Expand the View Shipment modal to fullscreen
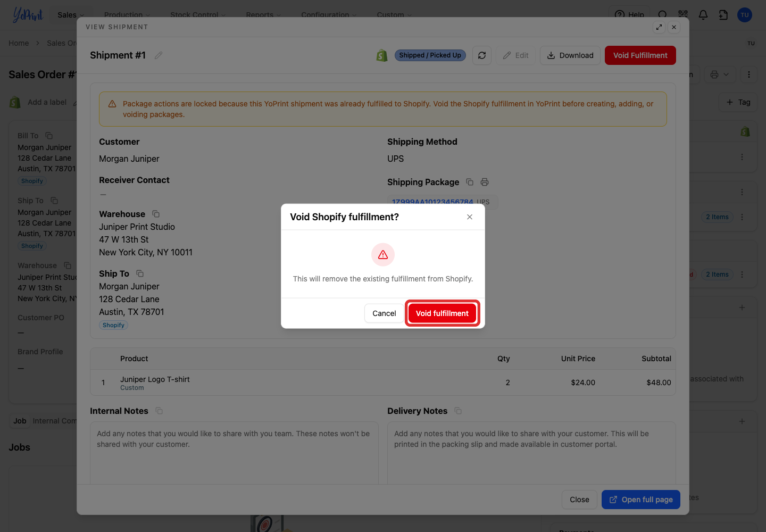 (659, 27)
